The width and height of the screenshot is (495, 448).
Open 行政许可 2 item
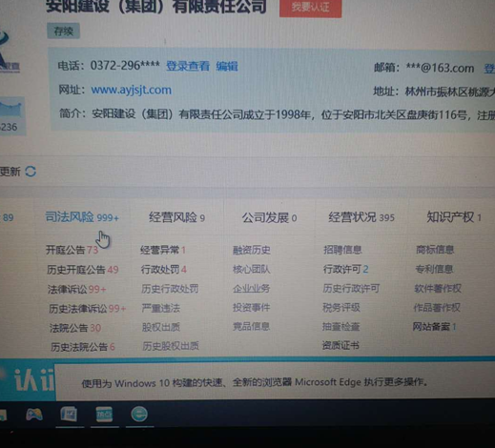click(x=345, y=270)
